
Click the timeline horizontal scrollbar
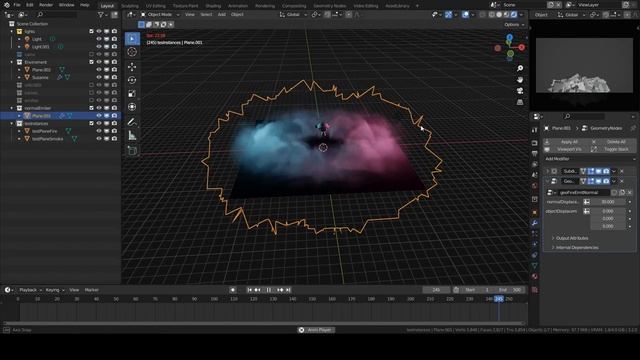tap(264, 323)
